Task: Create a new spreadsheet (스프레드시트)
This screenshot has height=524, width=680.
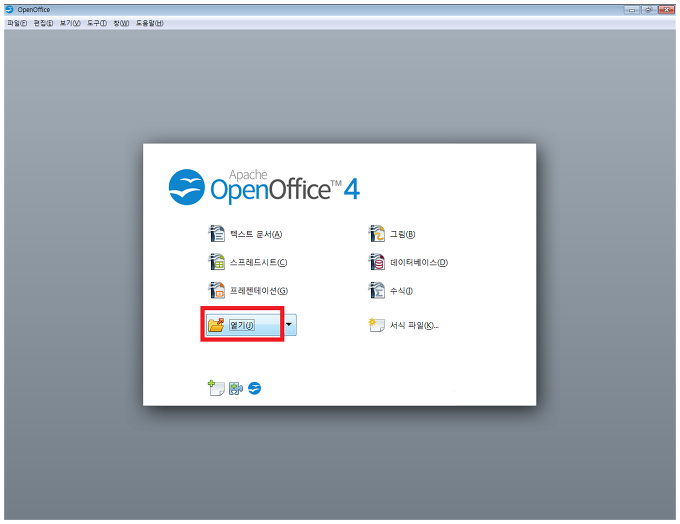Action: 248,262
